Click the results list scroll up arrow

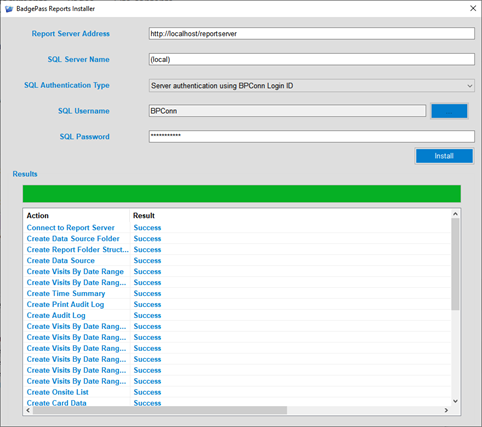[455, 214]
